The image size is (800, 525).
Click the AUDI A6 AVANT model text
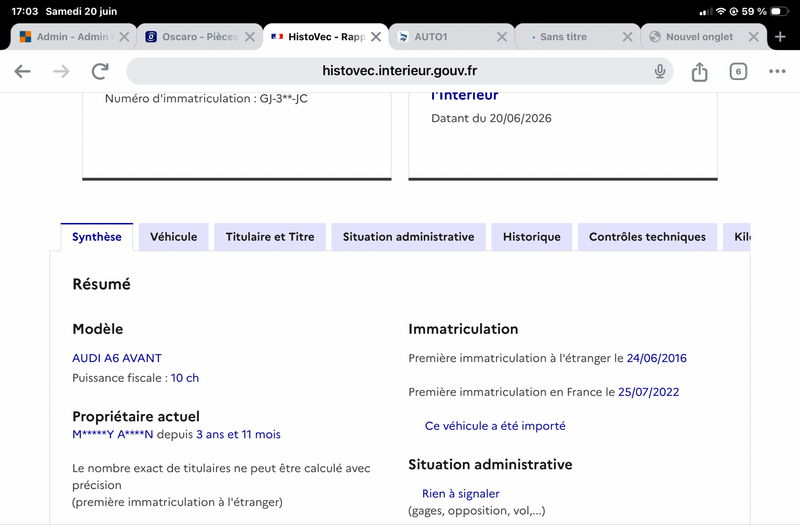pyautogui.click(x=117, y=358)
